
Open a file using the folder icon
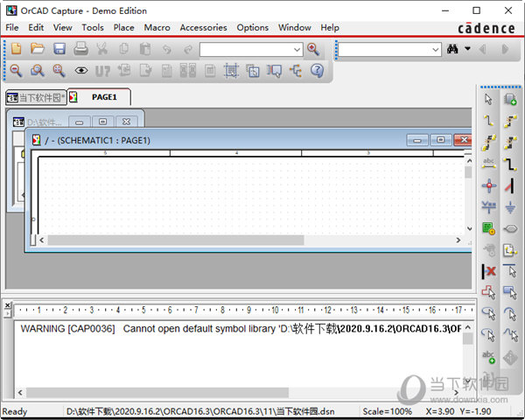tap(37, 49)
